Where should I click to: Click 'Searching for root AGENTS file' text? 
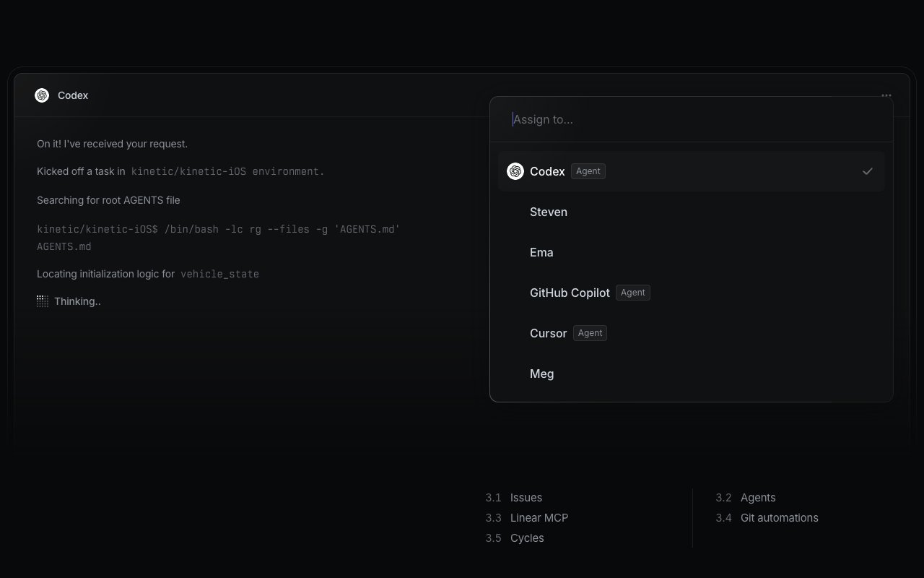[108, 200]
